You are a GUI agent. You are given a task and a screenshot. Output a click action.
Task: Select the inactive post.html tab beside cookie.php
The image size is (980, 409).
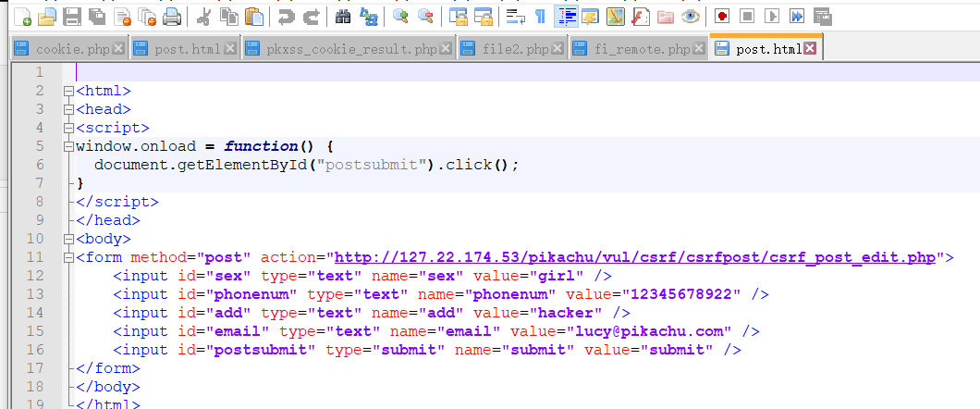click(186, 49)
